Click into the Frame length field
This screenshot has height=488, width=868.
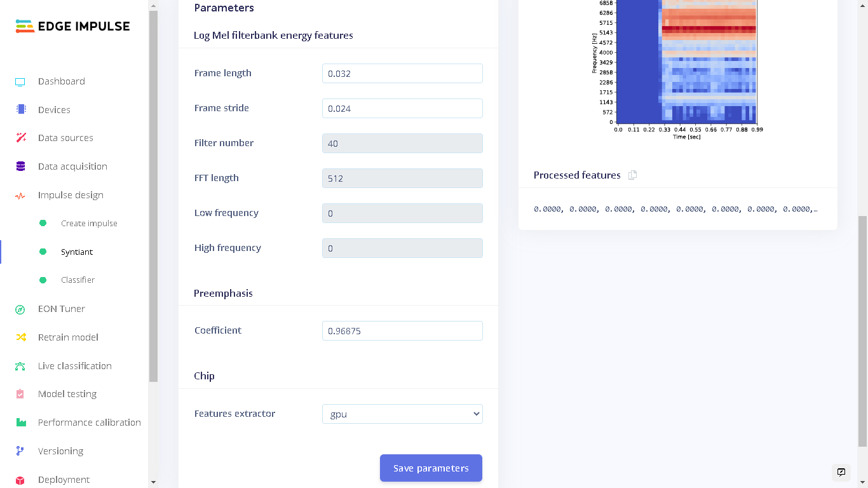point(402,74)
